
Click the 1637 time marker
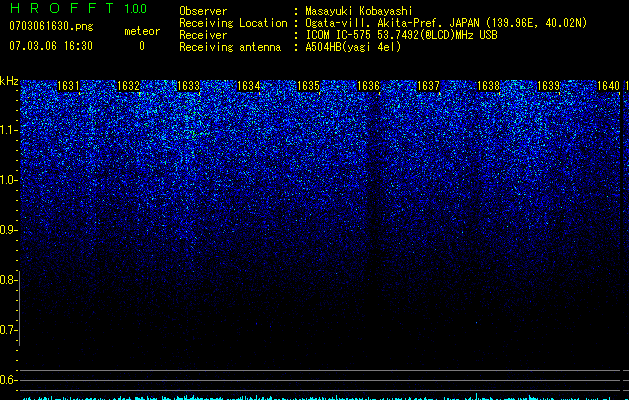pos(428,86)
